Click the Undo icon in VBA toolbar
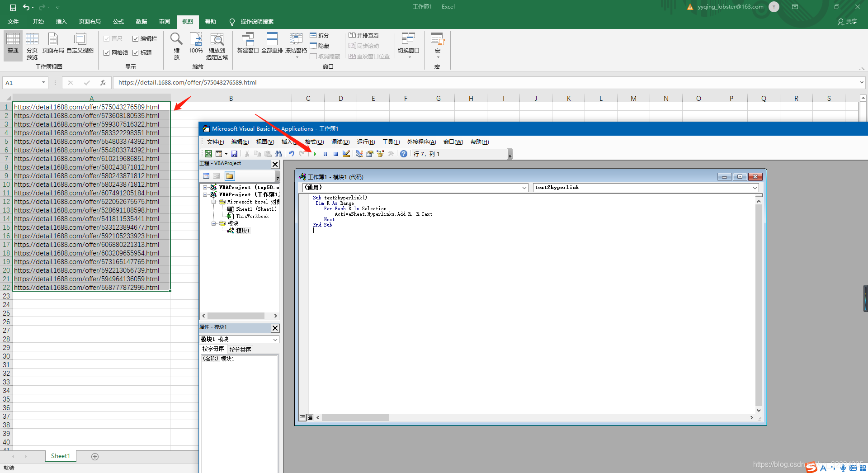 click(x=292, y=154)
